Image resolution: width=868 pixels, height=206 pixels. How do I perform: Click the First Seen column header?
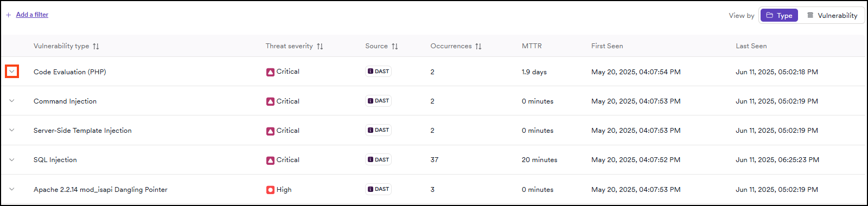[607, 46]
